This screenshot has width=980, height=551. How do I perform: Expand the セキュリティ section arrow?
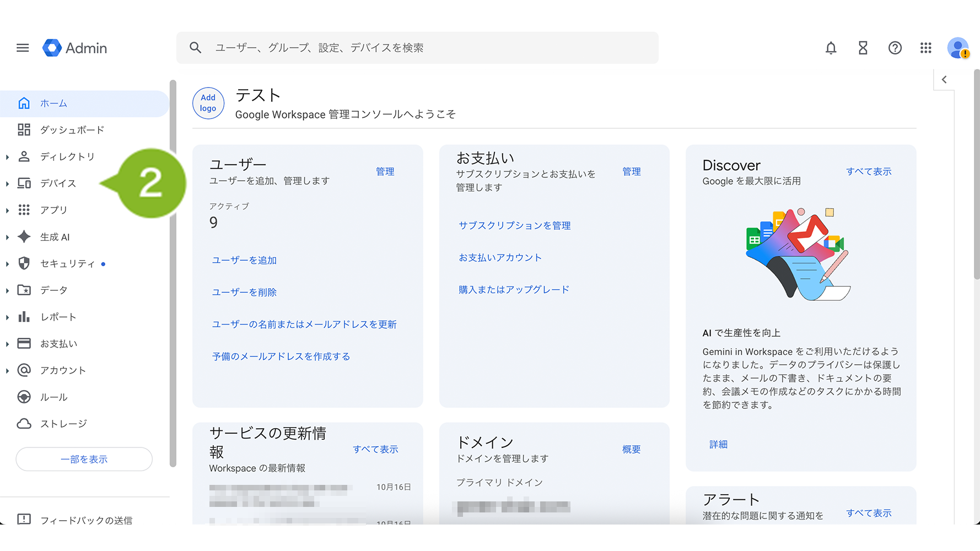pos(7,264)
